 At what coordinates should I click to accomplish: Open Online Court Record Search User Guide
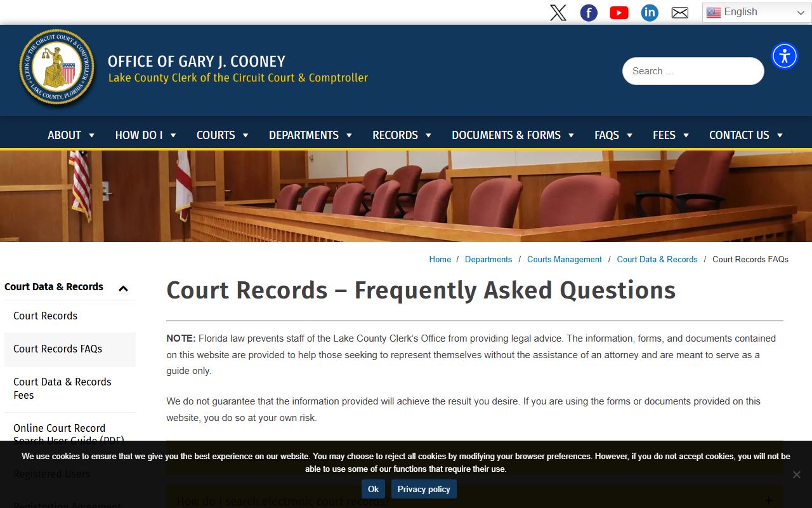69,434
